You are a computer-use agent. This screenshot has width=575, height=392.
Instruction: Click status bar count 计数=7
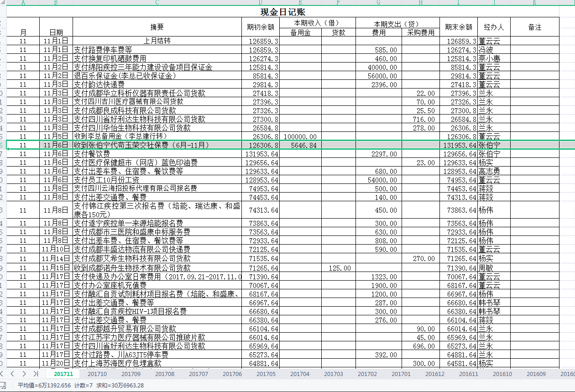click(x=83, y=385)
